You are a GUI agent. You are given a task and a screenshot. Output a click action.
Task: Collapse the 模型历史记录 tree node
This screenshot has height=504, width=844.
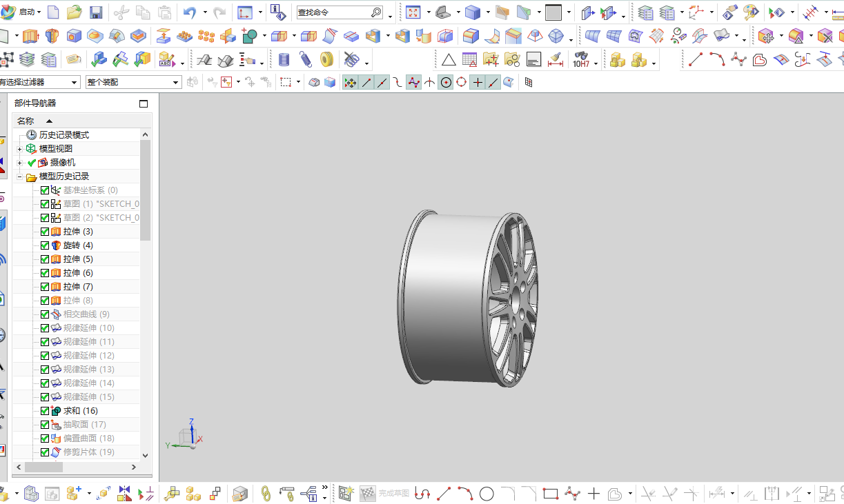coord(20,177)
